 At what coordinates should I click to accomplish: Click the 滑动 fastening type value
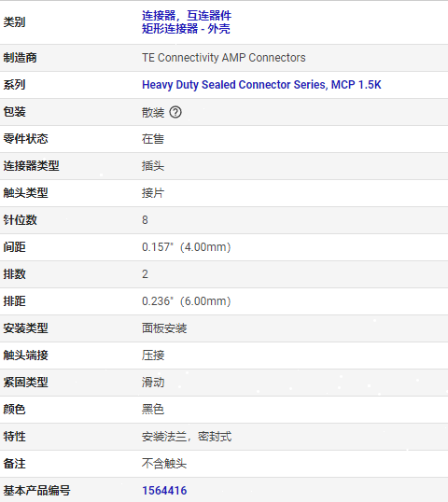(153, 383)
